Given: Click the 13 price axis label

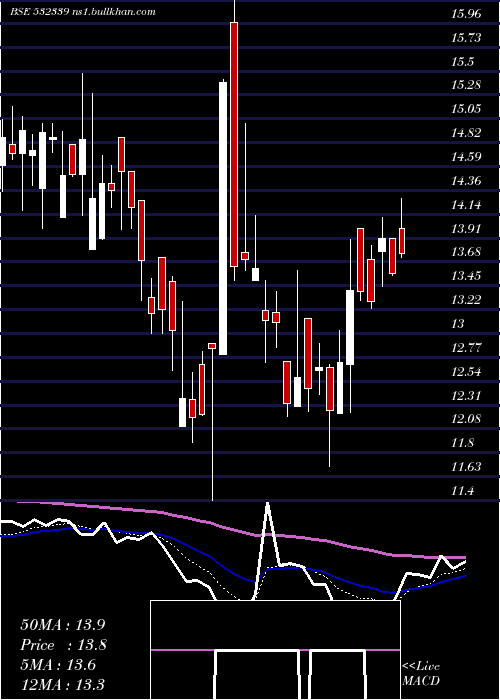Looking at the screenshot, I should (x=458, y=324).
